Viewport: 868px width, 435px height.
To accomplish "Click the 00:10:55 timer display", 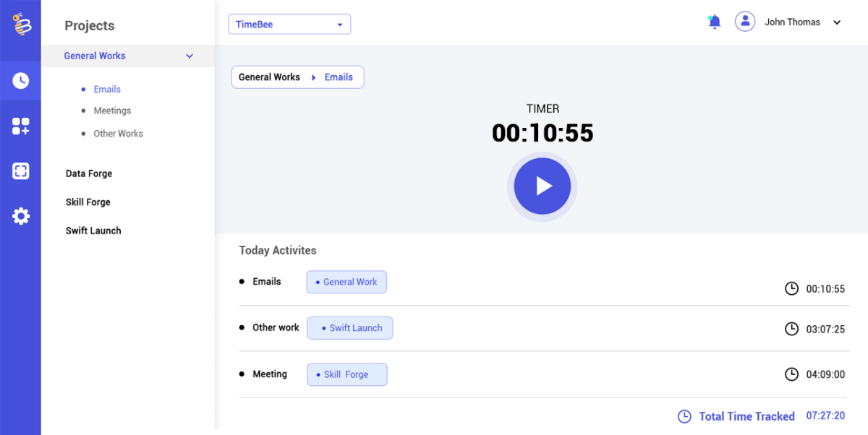I will 542,133.
